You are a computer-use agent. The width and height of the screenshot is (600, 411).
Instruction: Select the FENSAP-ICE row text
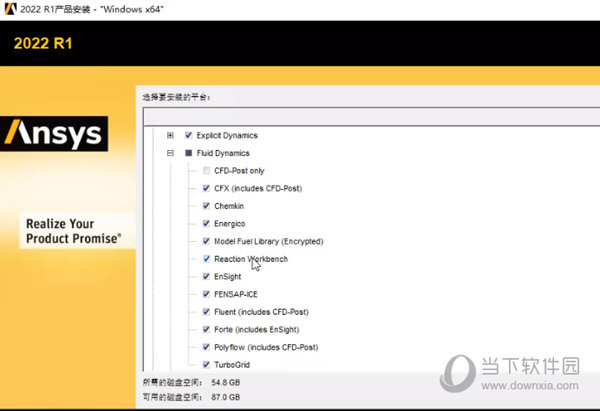(x=236, y=294)
